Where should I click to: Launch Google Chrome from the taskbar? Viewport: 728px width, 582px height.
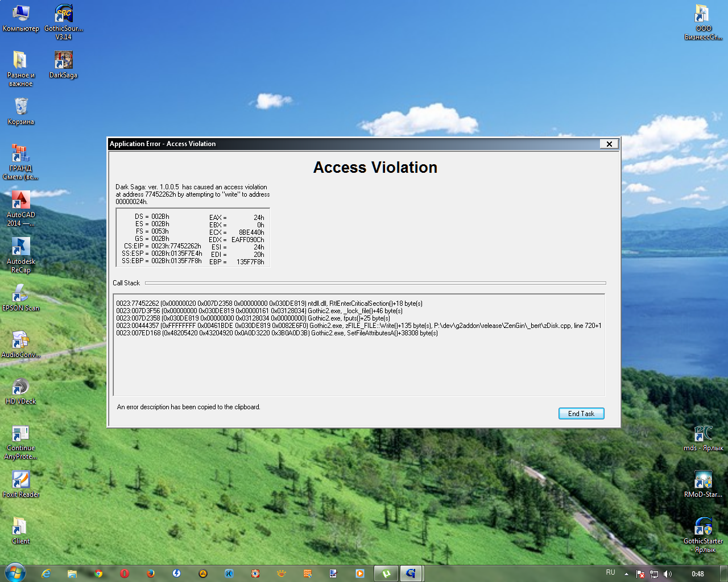point(98,573)
